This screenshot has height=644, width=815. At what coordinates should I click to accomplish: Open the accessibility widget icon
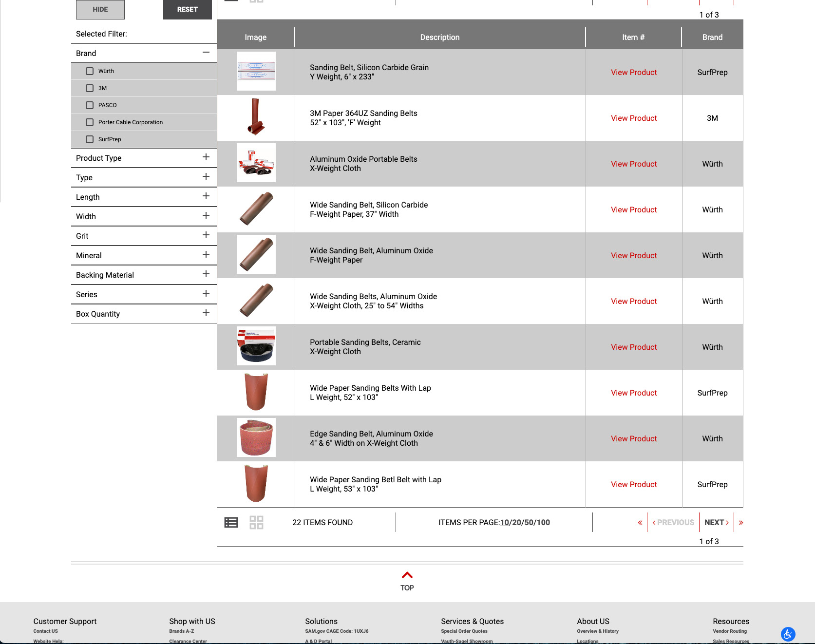point(788,634)
